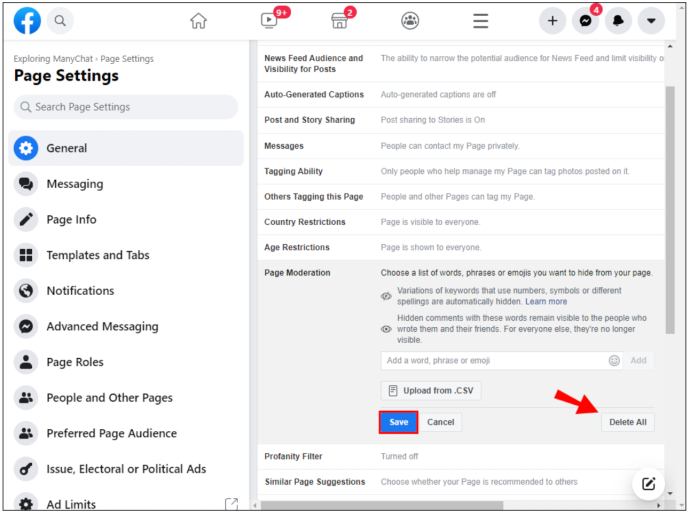Image resolution: width=690 pixels, height=515 pixels.
Task: Expand the account dropdown arrow
Action: (x=651, y=21)
